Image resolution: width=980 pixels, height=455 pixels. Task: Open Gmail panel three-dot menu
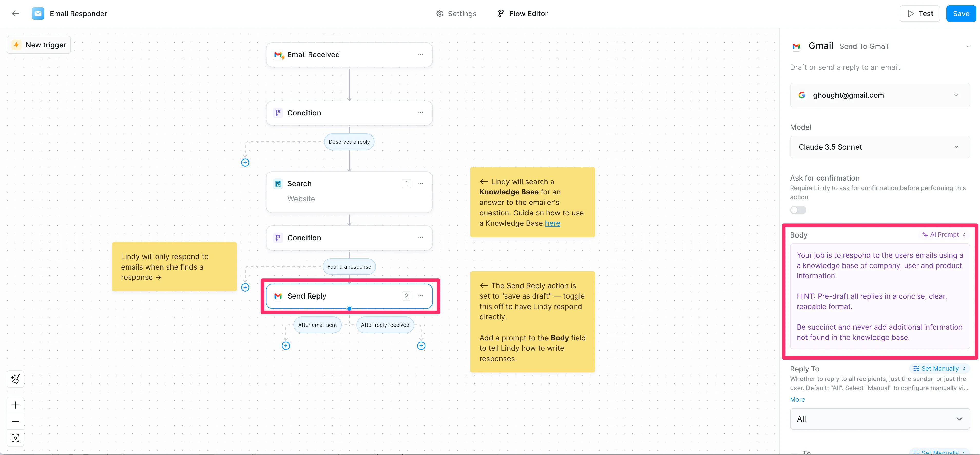pyautogui.click(x=969, y=46)
